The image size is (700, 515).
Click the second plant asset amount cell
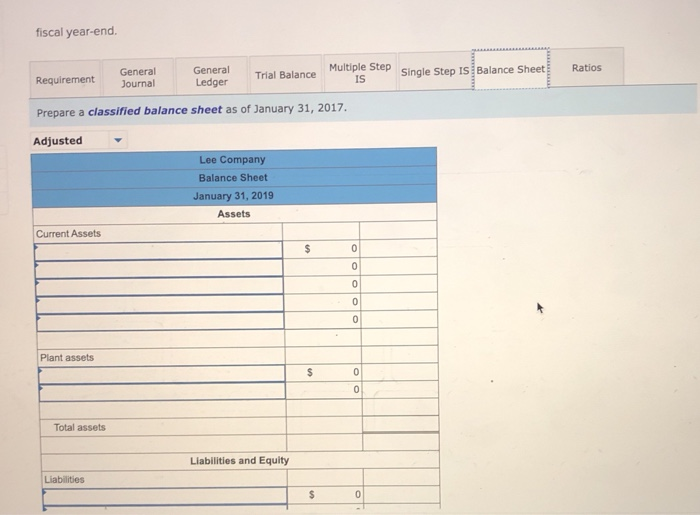point(324,389)
